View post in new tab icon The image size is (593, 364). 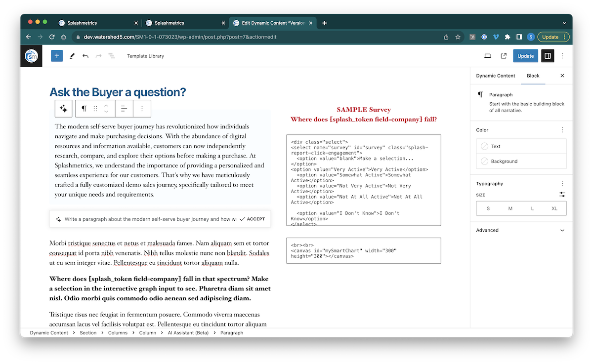[504, 56]
